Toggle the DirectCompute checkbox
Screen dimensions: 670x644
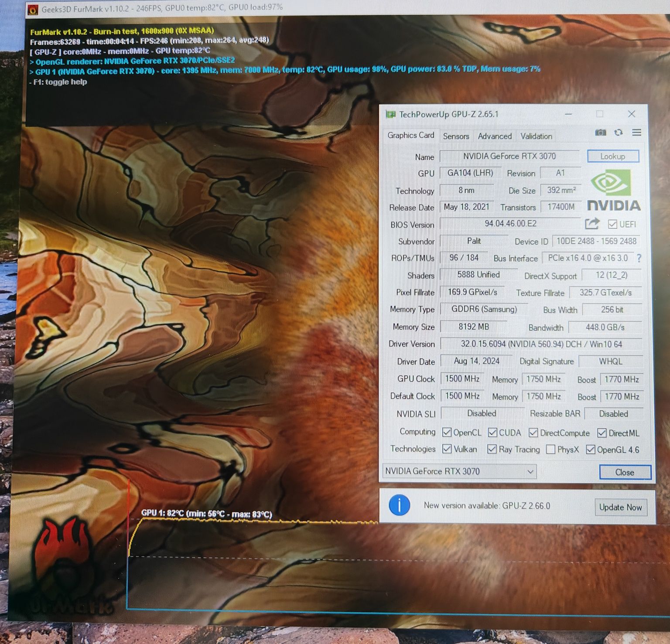point(533,433)
